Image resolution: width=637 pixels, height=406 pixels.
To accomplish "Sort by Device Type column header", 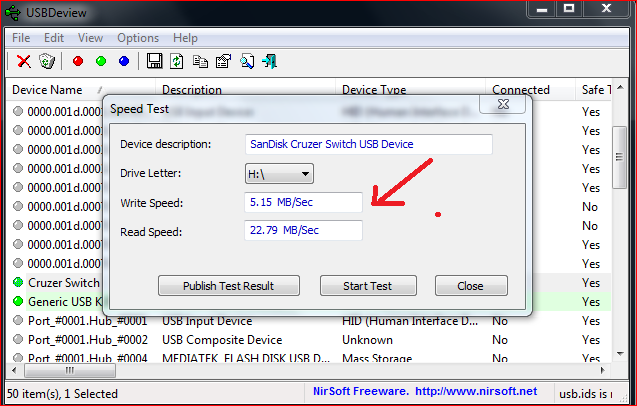I will click(410, 90).
